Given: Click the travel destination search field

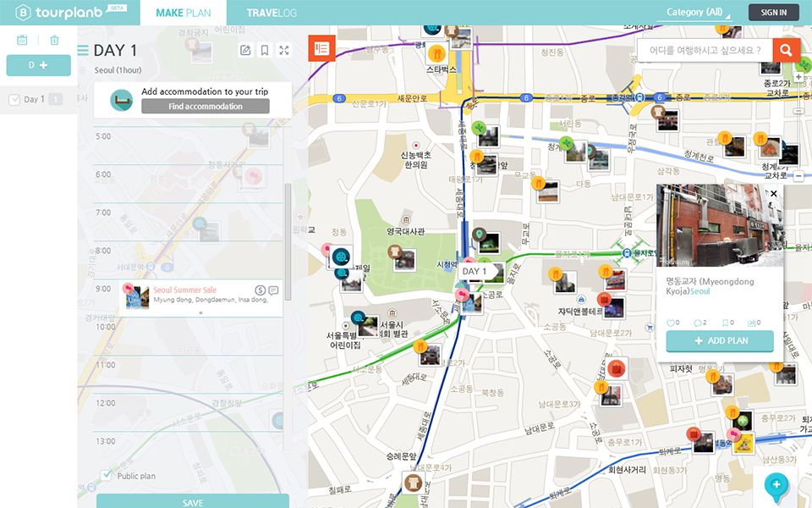Looking at the screenshot, I should point(704,51).
